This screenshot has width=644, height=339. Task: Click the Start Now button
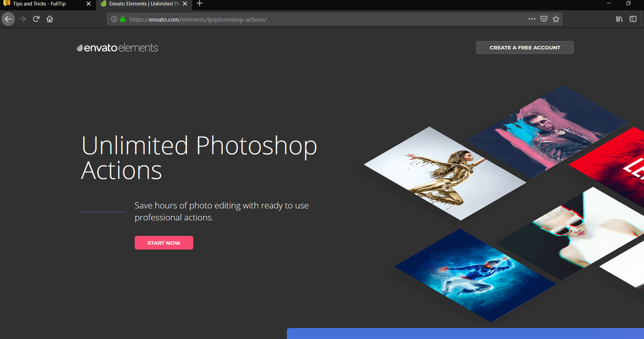(x=164, y=243)
